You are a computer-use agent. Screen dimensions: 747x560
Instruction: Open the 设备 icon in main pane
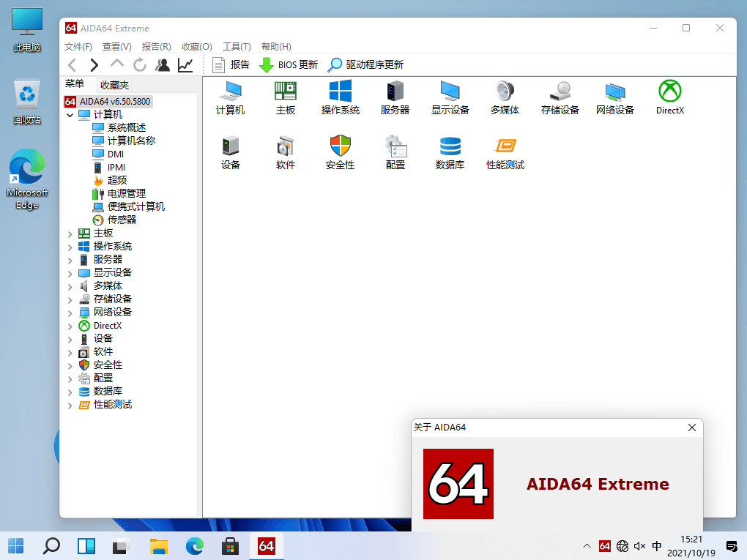pyautogui.click(x=231, y=152)
